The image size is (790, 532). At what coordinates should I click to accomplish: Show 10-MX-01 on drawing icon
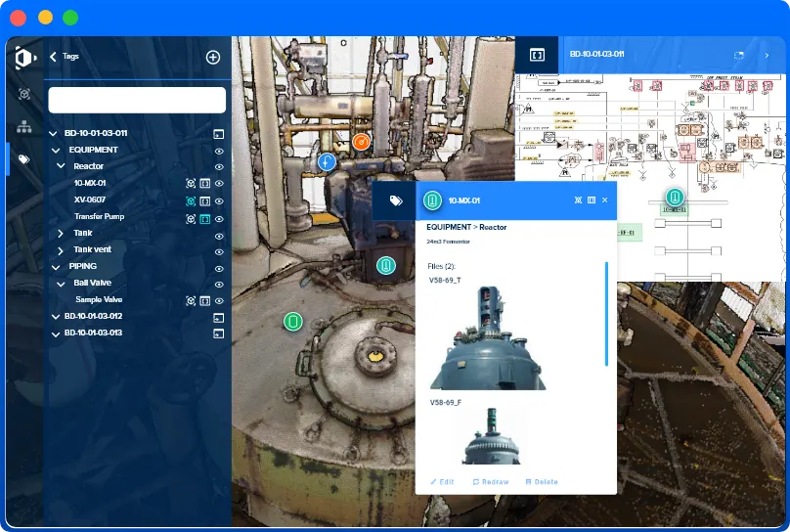click(x=205, y=184)
